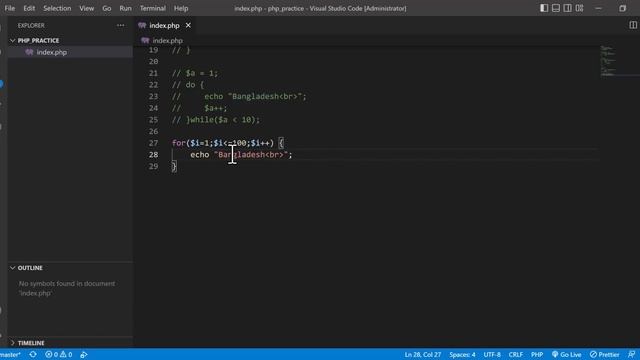Open Explorer views and more actions
The height and width of the screenshot is (360, 640).
(120, 25)
